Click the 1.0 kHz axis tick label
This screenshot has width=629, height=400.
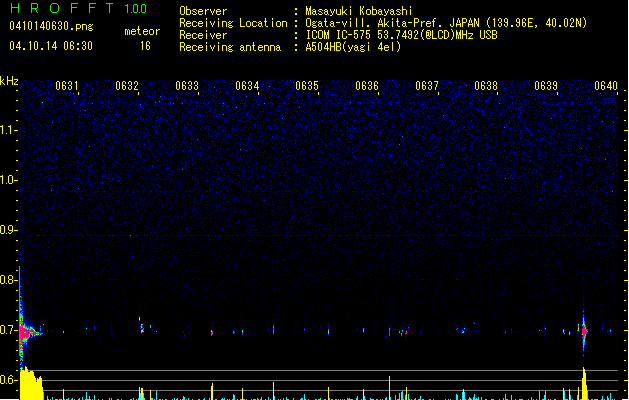point(8,180)
